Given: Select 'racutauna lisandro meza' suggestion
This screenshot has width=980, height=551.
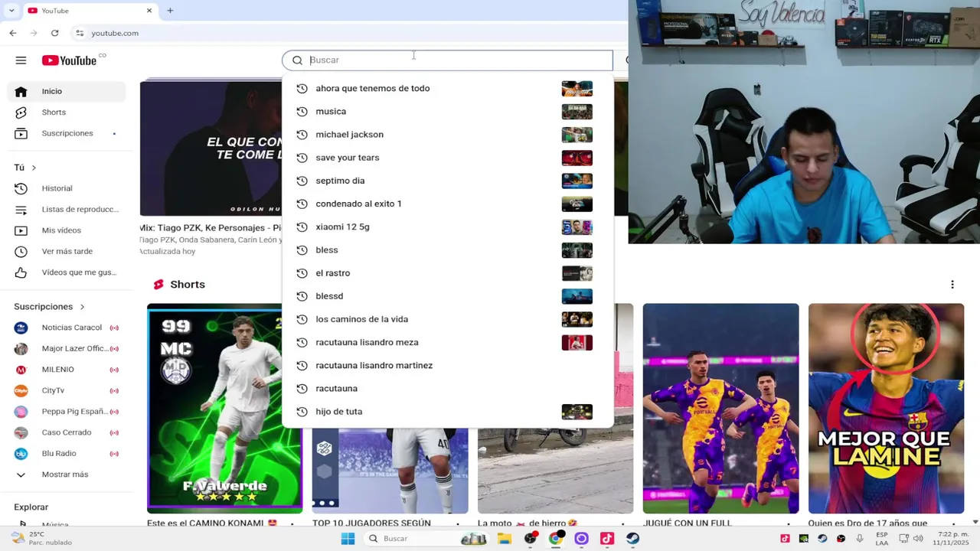Looking at the screenshot, I should tap(447, 342).
